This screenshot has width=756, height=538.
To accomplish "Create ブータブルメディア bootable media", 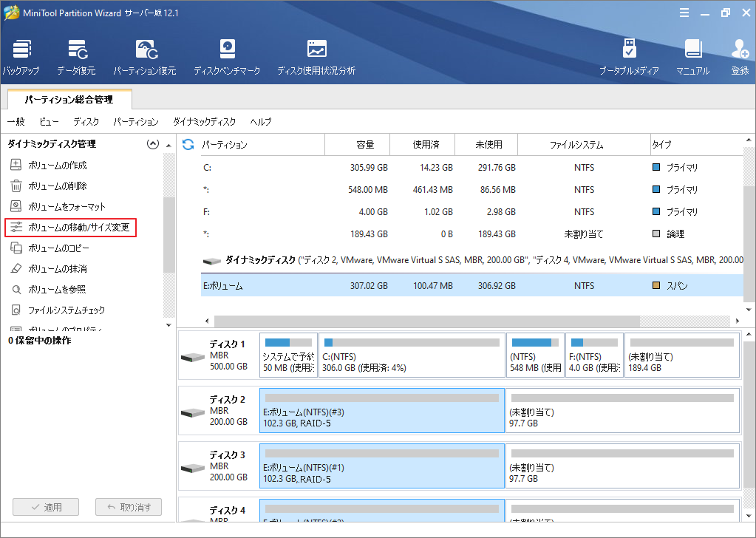I will (x=629, y=57).
